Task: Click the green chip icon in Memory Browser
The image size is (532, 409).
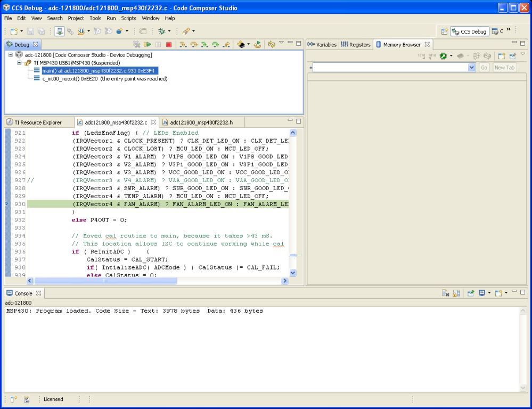Action: pyautogui.click(x=443, y=56)
